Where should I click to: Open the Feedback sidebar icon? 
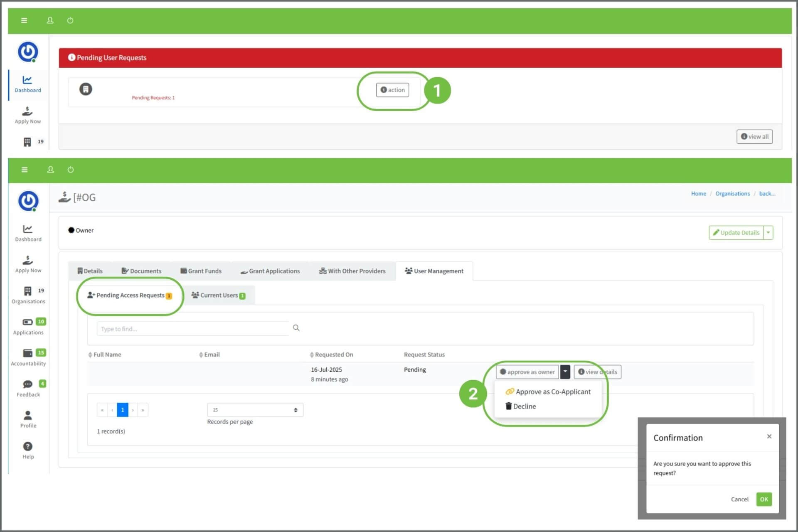(27, 384)
